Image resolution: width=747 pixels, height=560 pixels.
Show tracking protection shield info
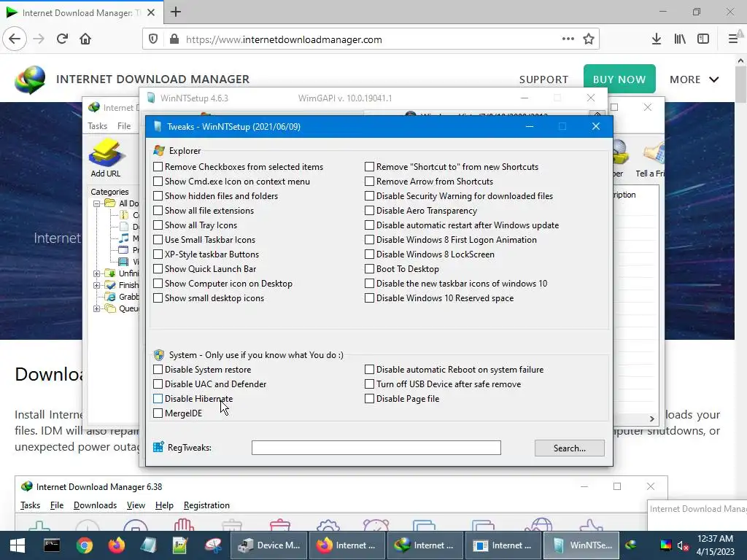pos(153,39)
